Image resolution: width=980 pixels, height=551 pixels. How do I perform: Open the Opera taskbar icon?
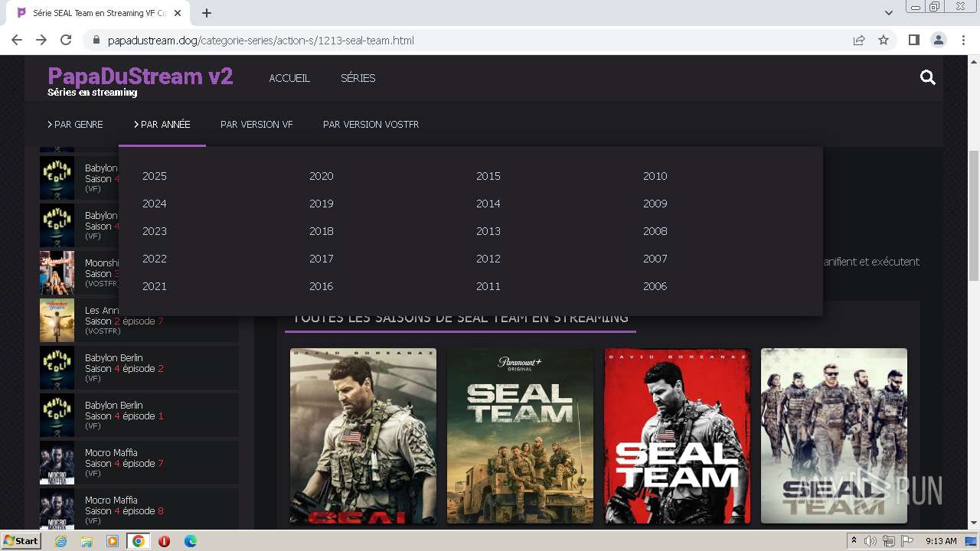pos(164,541)
